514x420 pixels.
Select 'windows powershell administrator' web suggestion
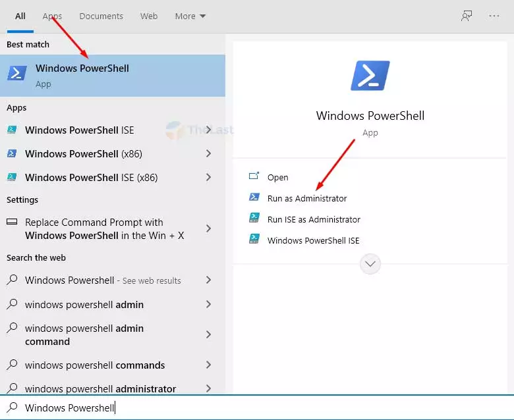pos(113,388)
